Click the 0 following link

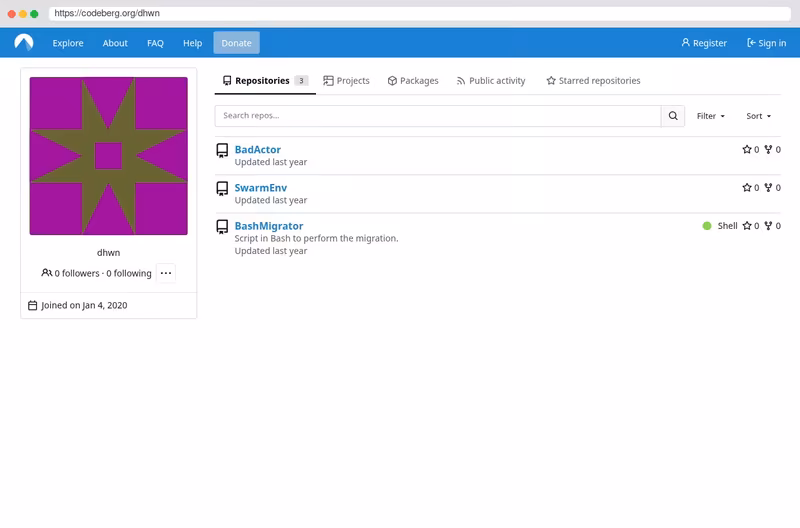129,273
